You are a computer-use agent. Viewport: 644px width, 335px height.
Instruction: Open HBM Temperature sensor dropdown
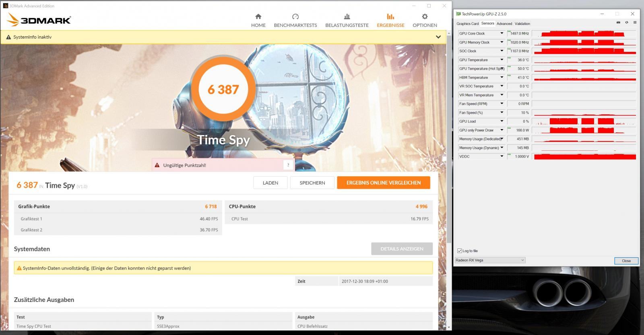click(502, 77)
